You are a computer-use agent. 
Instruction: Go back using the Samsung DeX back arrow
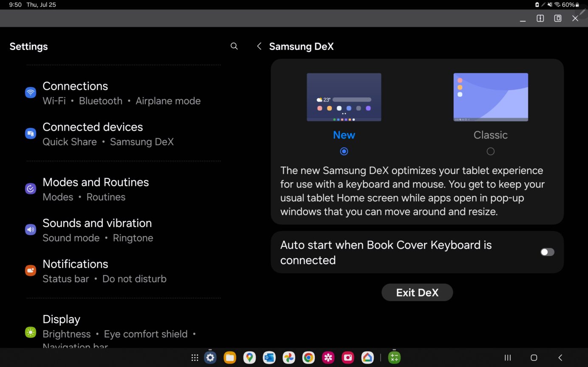(259, 46)
